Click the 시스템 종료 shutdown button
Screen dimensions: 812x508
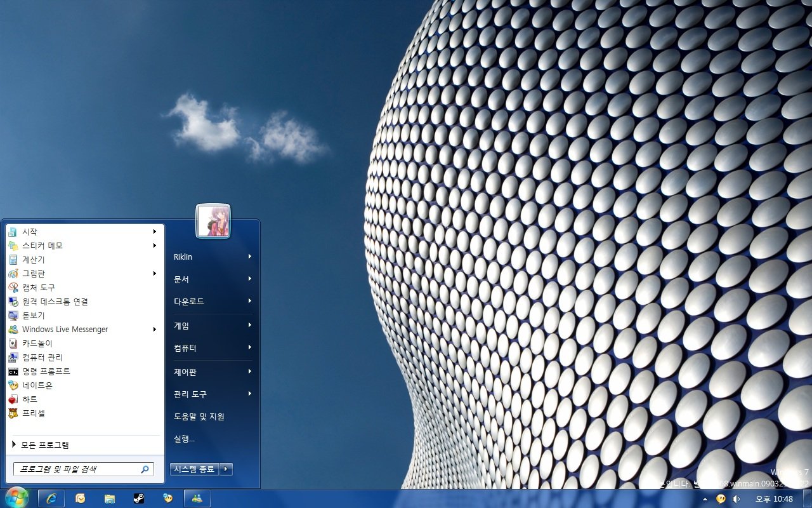tap(194, 469)
